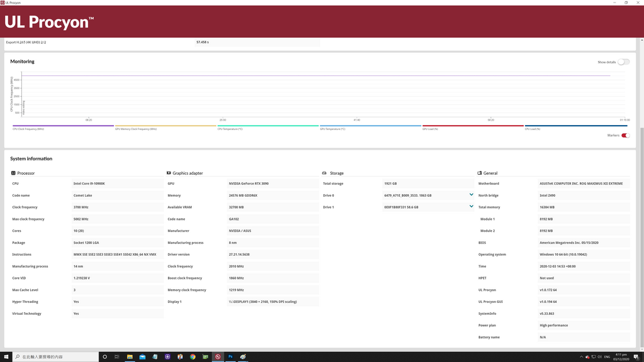Open the taskbar clock and calendar

pos(621,357)
